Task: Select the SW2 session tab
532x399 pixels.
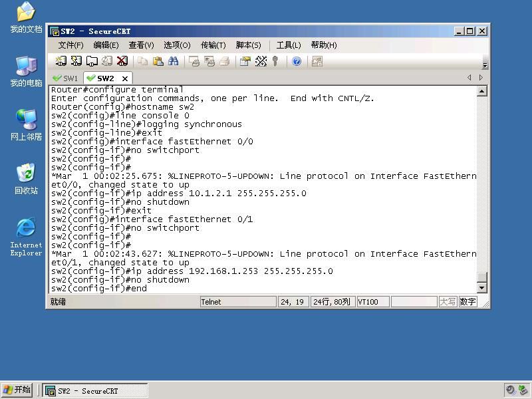Action: pyautogui.click(x=104, y=78)
